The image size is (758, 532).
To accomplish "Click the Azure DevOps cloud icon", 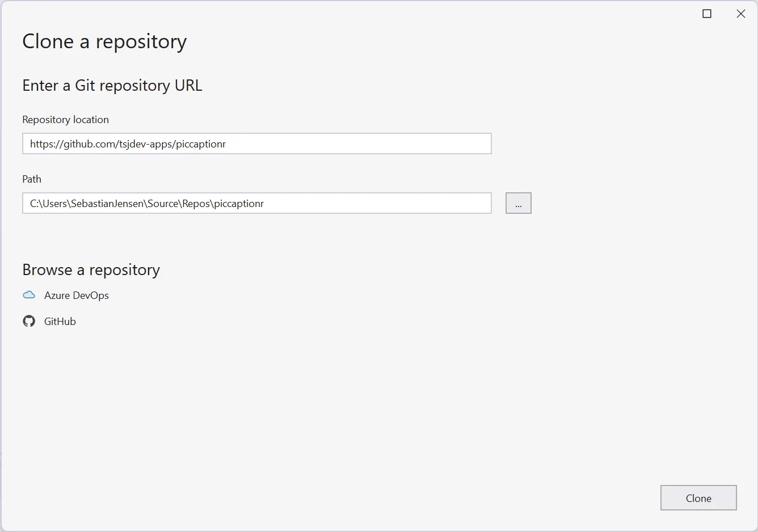I will [29, 295].
